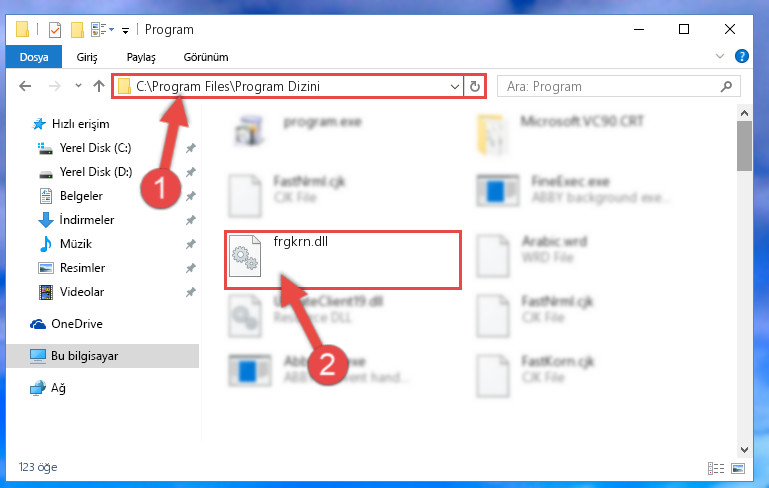Click Properties checkmark icon in title bar
Image resolution: width=769 pixels, height=488 pixels.
pos(55,30)
